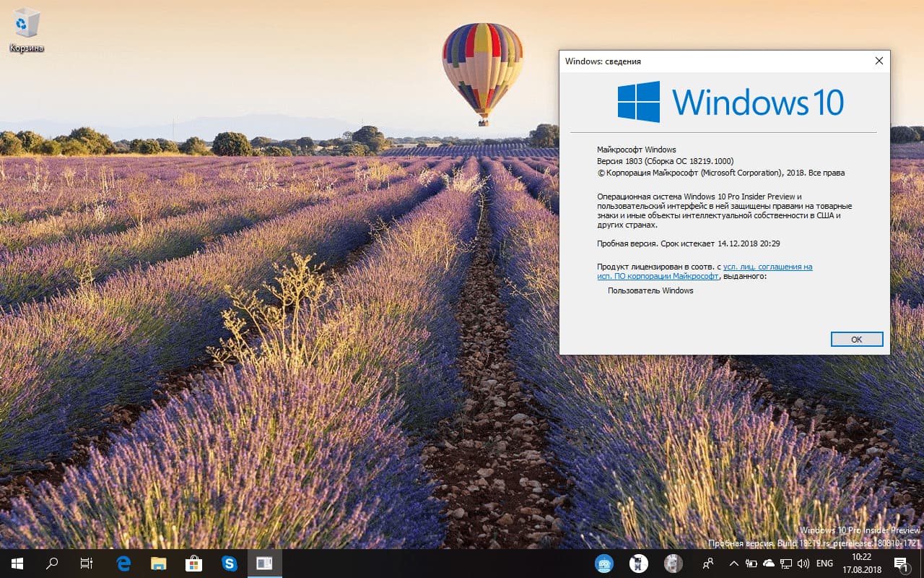Open the People panel in the taskbar
This screenshot has width=924, height=578.
708,563
